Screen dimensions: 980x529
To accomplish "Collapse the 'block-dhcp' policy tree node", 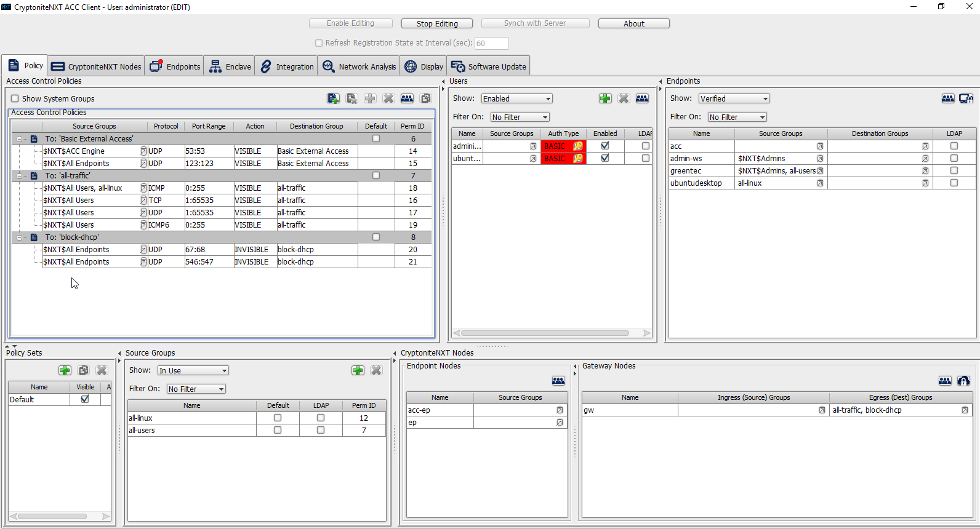I will pos(19,237).
